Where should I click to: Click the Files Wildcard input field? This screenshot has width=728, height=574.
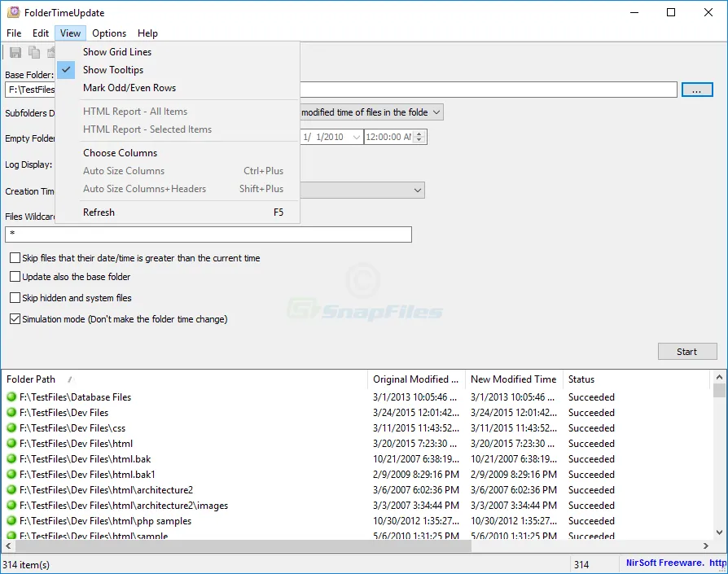(x=208, y=234)
